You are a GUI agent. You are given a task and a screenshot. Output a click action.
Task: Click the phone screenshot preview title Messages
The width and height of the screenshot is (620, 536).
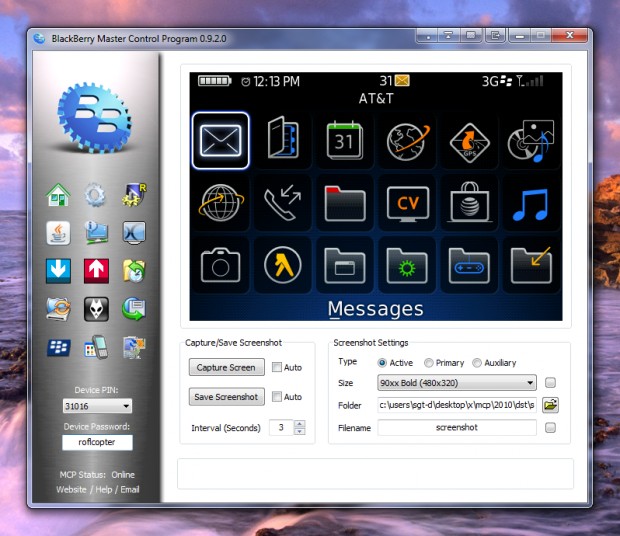coord(376,309)
